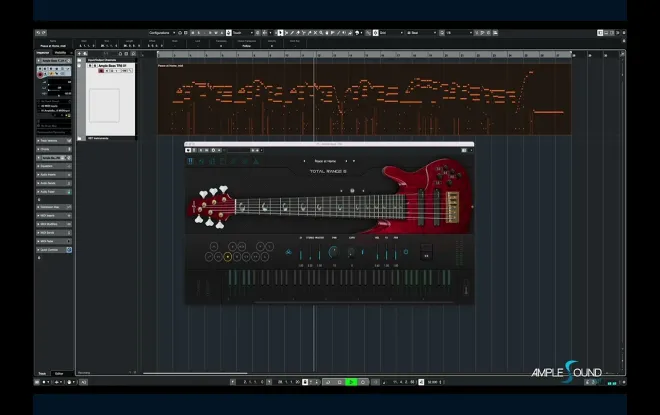Image resolution: width=660 pixels, height=415 pixels.
Task: Click the Add Track plus button
Action: pos(80,53)
